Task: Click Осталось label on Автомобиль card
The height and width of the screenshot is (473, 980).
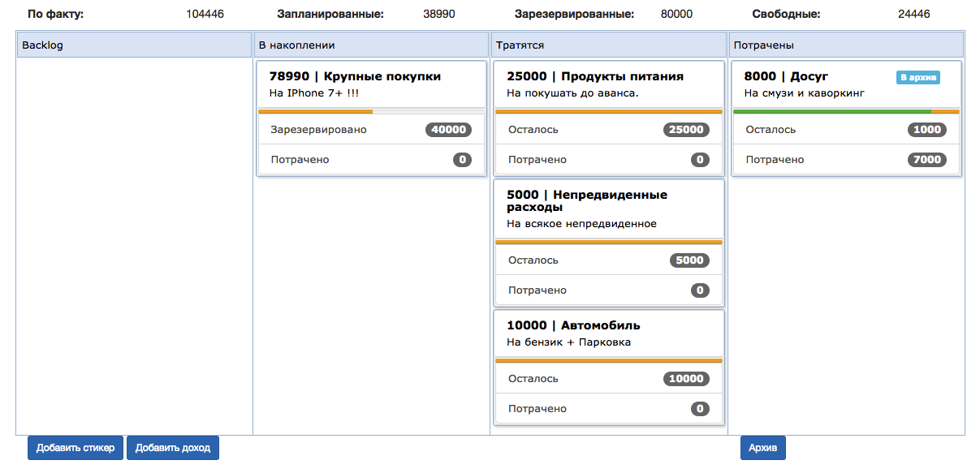Action: point(533,379)
